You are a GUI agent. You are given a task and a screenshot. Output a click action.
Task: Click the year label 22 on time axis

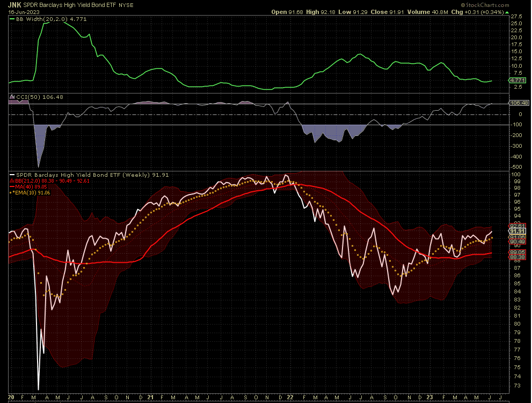[x=290, y=397]
